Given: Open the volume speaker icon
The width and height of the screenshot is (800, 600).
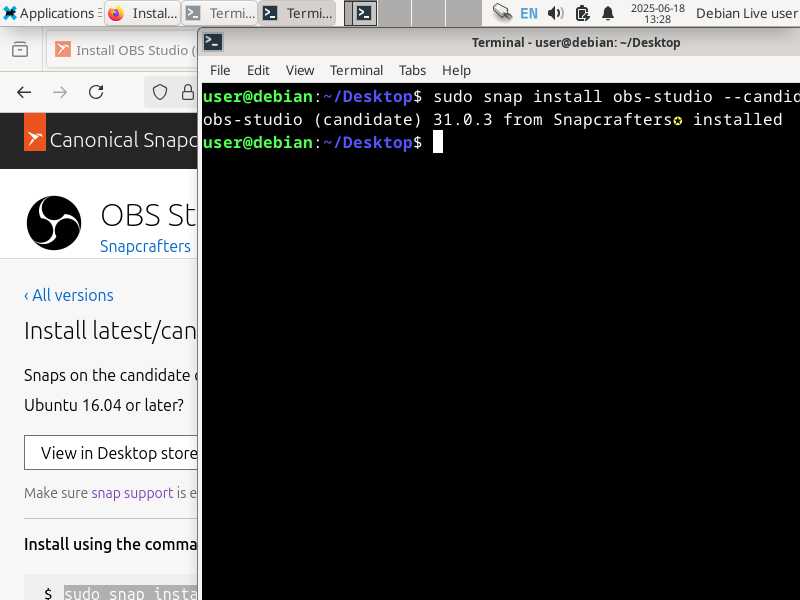Looking at the screenshot, I should coord(555,13).
